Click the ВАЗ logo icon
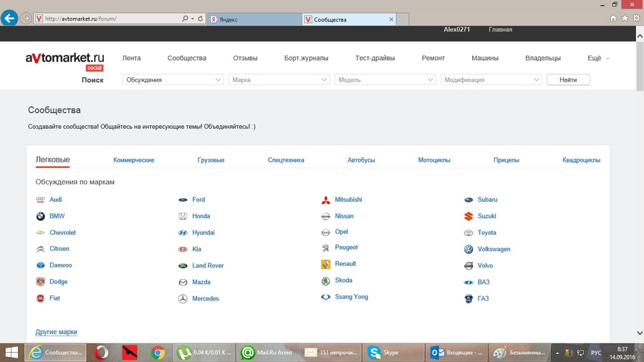 tap(468, 282)
